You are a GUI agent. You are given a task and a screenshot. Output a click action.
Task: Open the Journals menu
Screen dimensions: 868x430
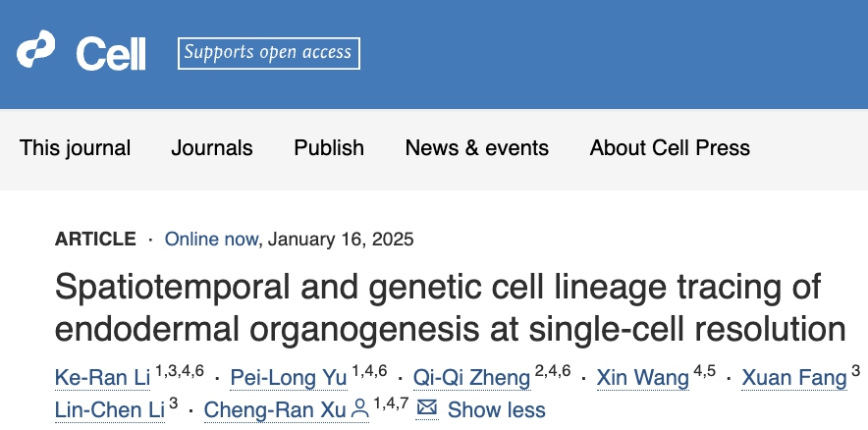[x=211, y=148]
